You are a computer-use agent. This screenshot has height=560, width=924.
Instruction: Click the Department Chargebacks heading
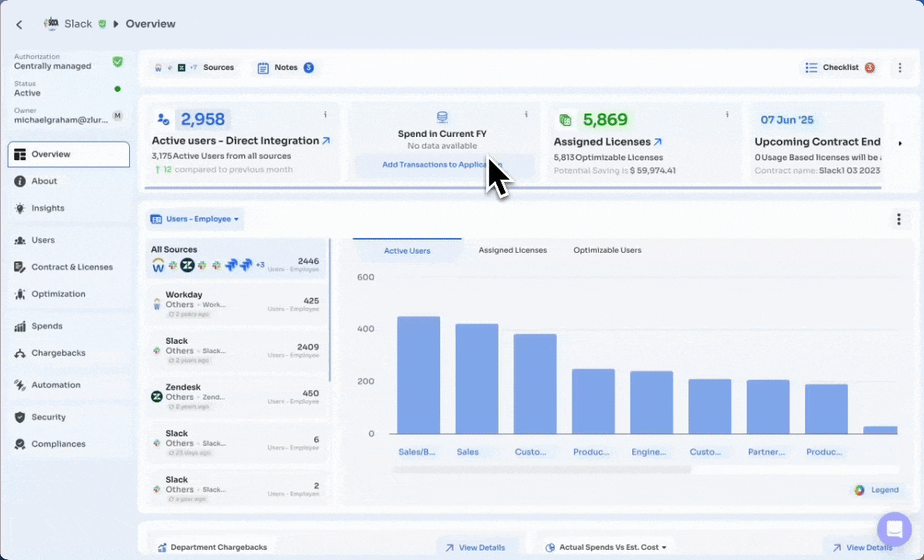[219, 548]
